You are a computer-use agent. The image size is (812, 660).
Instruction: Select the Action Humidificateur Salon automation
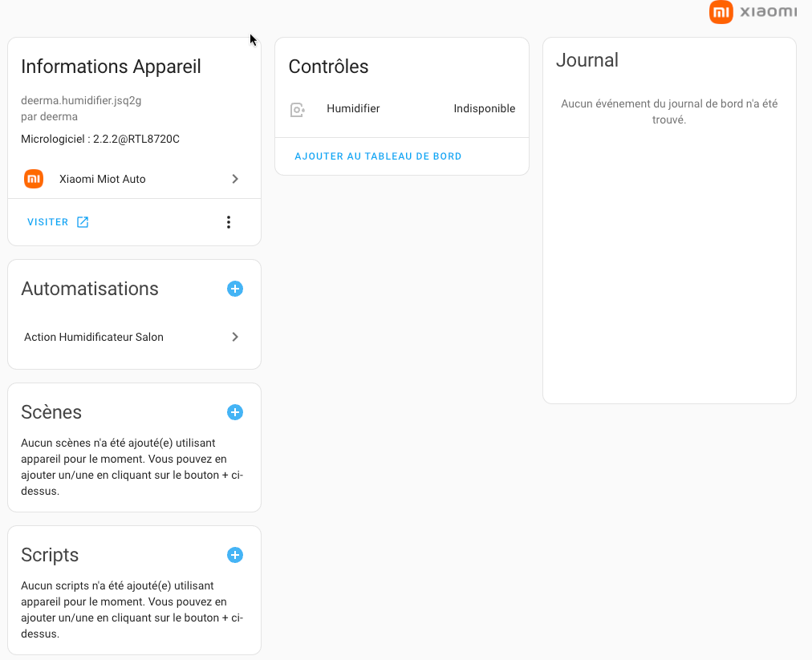(94, 337)
